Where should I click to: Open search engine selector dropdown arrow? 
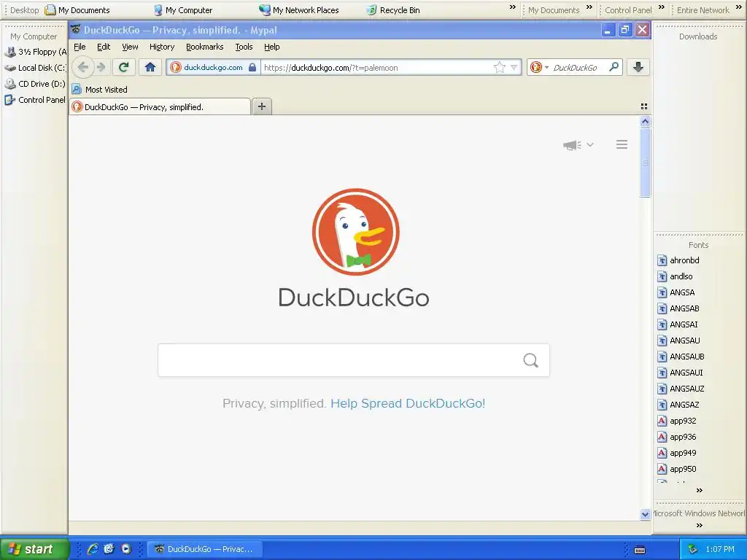click(x=547, y=68)
